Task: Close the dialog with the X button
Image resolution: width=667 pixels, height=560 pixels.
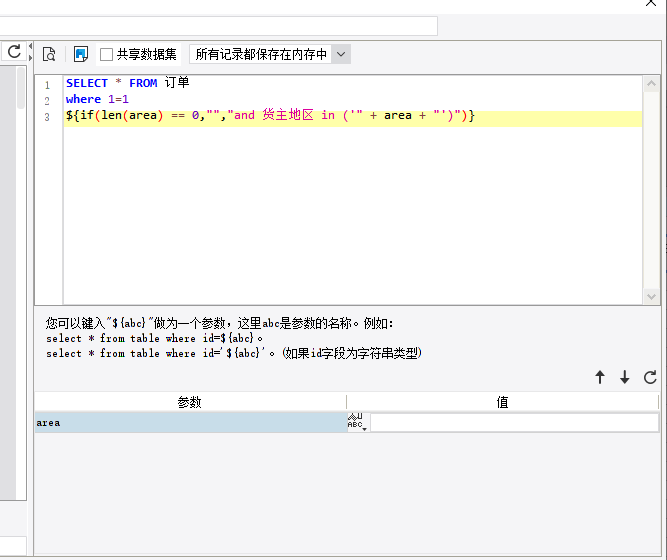Action: pos(651,3)
